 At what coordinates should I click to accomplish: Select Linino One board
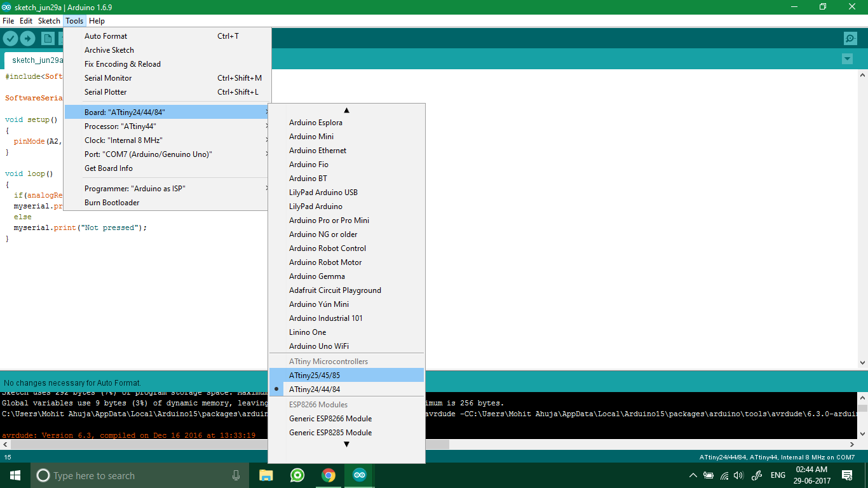(x=346, y=332)
